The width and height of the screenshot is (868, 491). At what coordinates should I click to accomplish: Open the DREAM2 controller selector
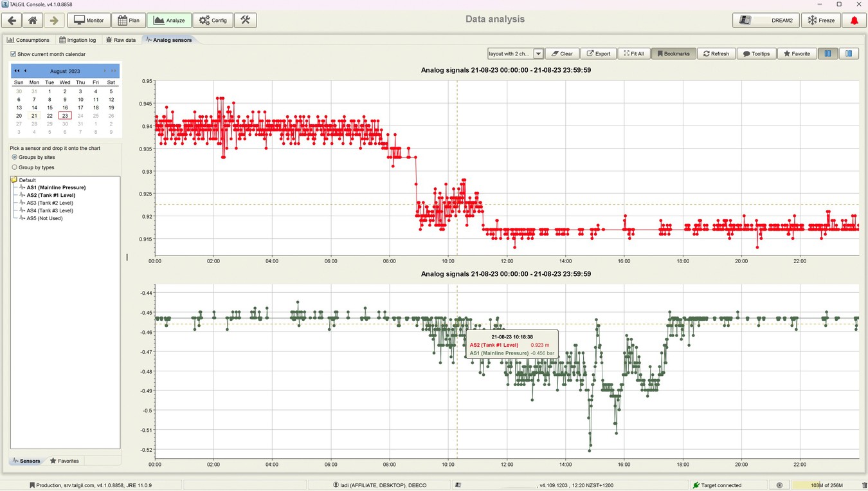click(x=766, y=20)
